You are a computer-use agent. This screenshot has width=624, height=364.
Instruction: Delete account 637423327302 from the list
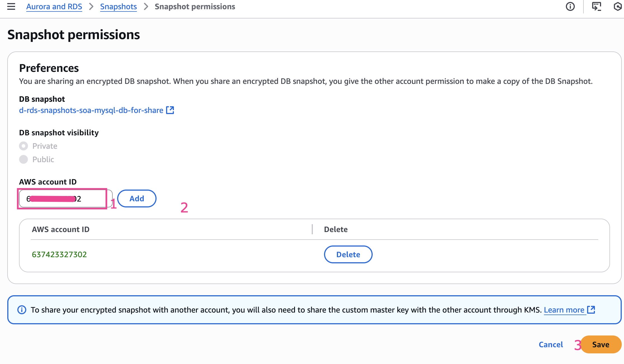(x=348, y=254)
